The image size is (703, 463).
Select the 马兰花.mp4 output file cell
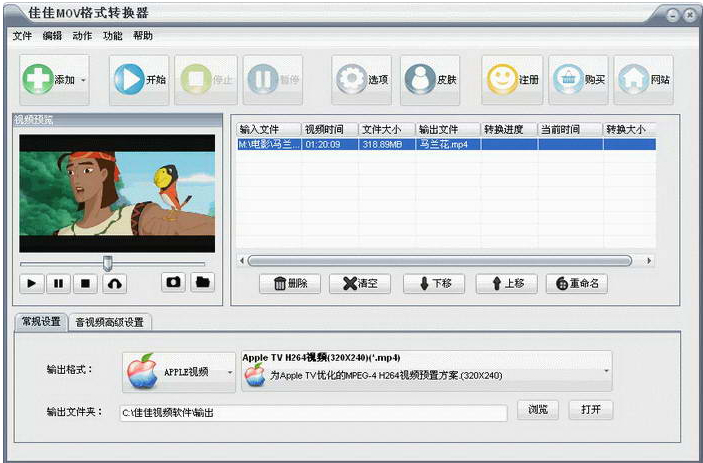click(x=448, y=144)
